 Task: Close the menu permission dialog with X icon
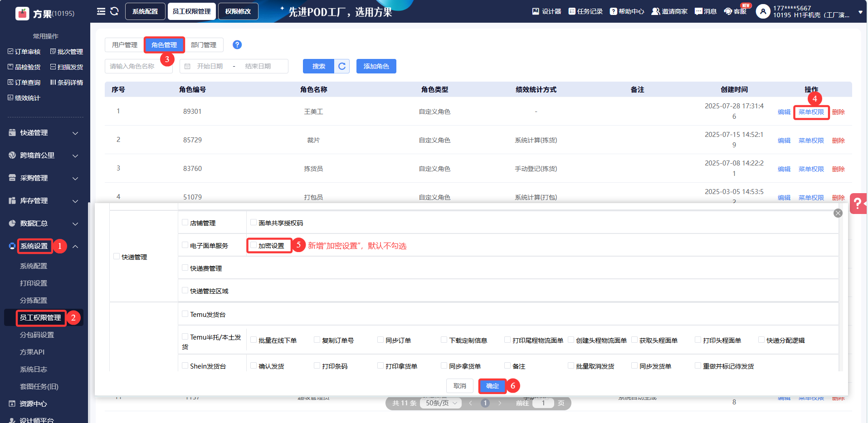(838, 213)
